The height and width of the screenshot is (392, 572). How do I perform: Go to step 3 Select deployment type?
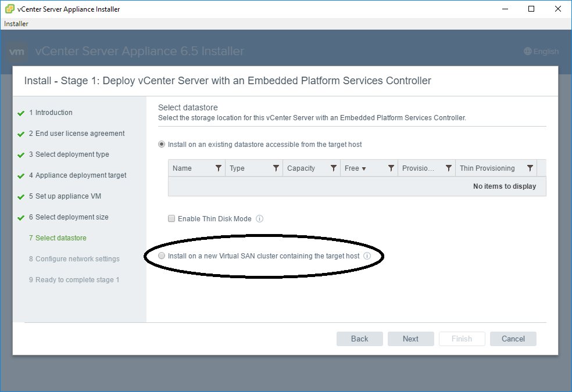[x=69, y=154]
